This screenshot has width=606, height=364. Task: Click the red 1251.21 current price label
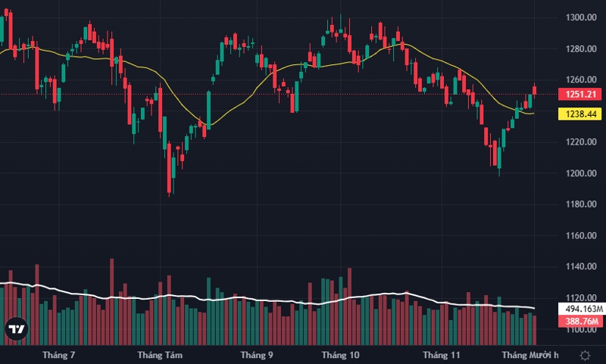[x=577, y=95]
